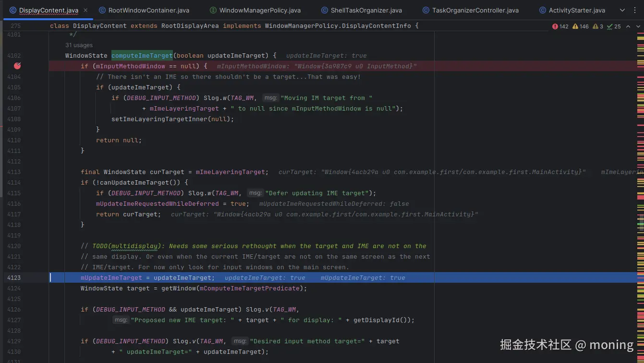Open the editor tabs more options menu
Image resolution: width=644 pixels, height=363 pixels.
635,10
